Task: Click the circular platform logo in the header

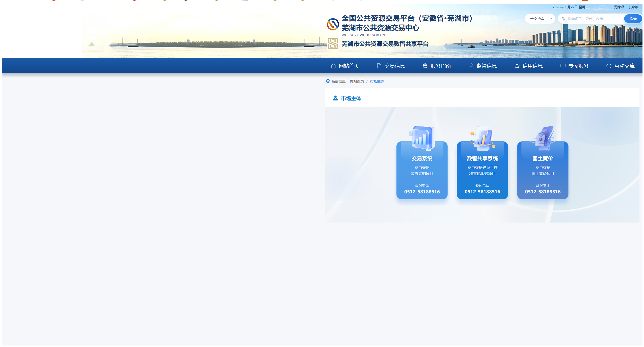Action: [333, 24]
